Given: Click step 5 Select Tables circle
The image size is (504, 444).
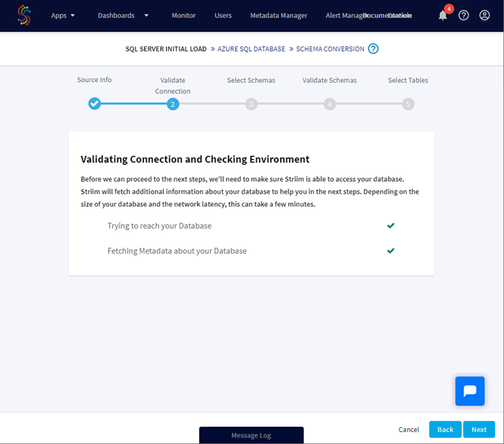Looking at the screenshot, I should coord(408,104).
